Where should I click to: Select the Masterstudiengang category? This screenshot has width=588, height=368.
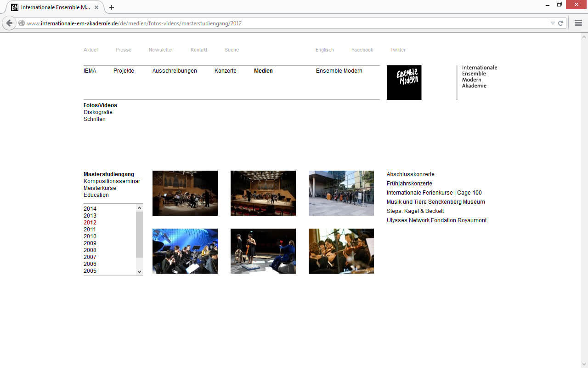pos(109,174)
